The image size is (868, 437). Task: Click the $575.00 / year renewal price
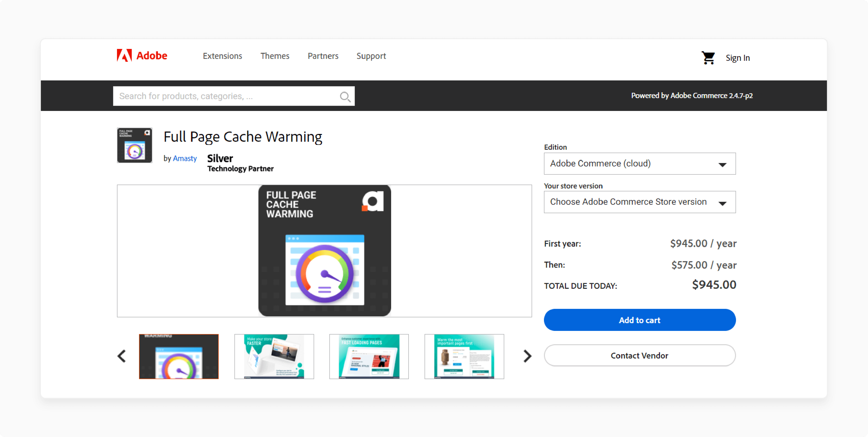pos(704,265)
